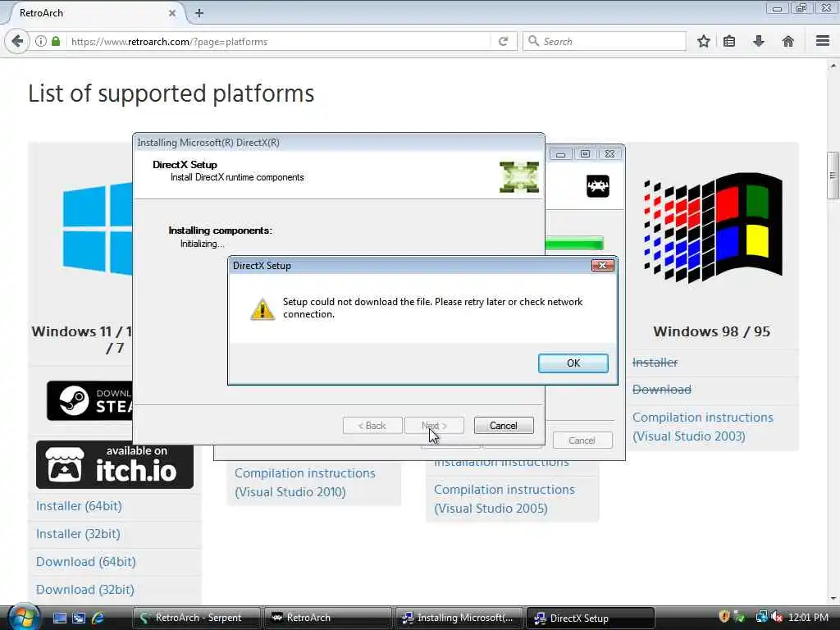Click the struck-through Installer link under Windows 98
Screen dimensions: 840x630
(655, 363)
